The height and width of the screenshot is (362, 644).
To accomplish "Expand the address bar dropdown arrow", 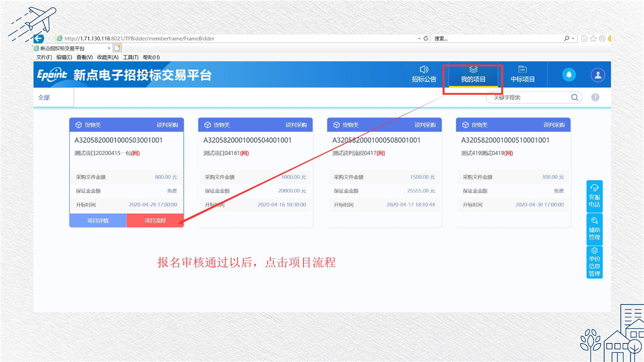I will point(419,38).
